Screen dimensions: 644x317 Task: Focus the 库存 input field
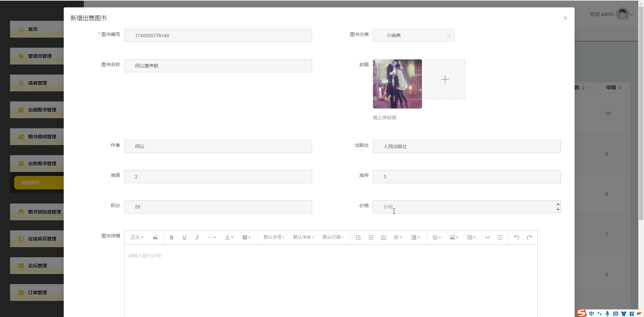pos(467,177)
